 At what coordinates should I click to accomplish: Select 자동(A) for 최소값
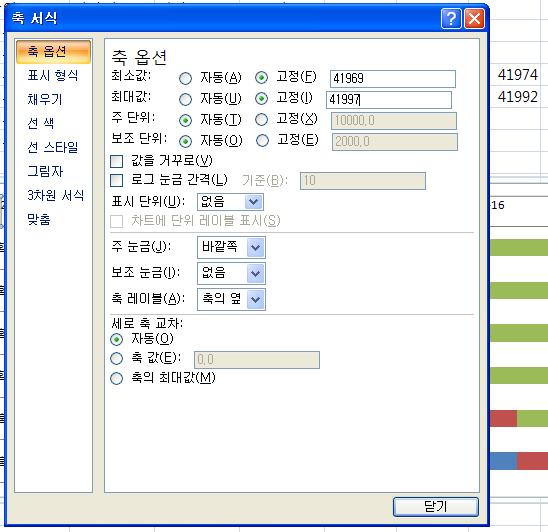[x=185, y=78]
